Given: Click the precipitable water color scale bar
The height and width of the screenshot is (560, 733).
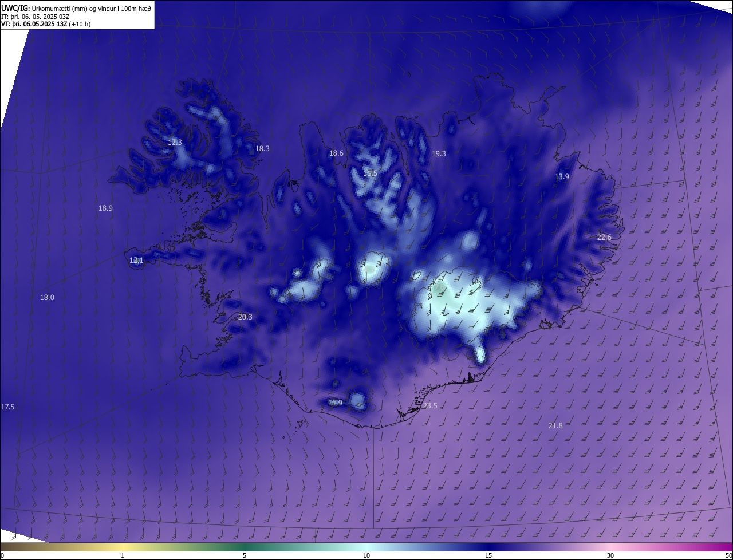Looking at the screenshot, I should click(x=366, y=547).
